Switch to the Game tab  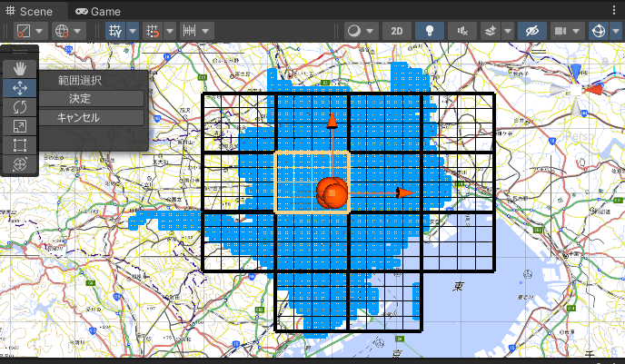click(x=98, y=11)
